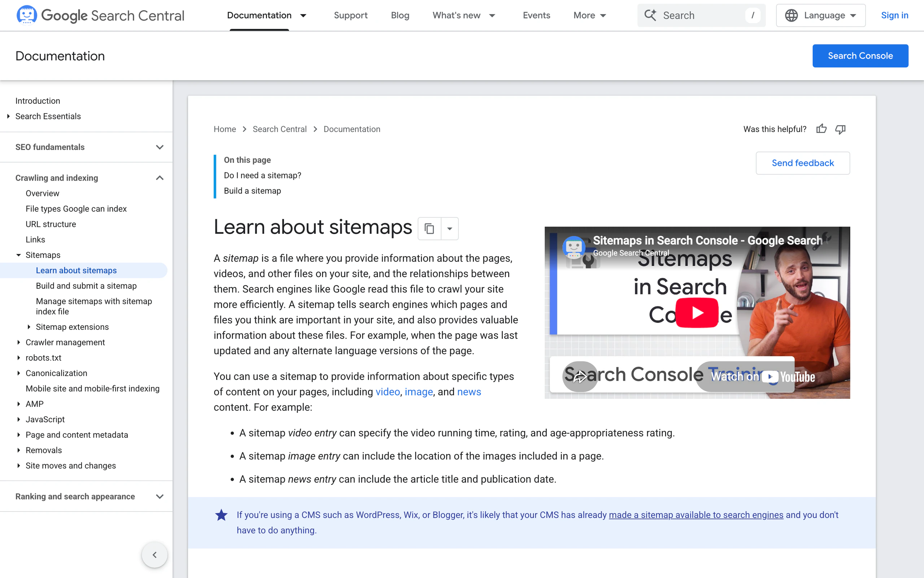Collapse Crawling and indexing section

(160, 178)
